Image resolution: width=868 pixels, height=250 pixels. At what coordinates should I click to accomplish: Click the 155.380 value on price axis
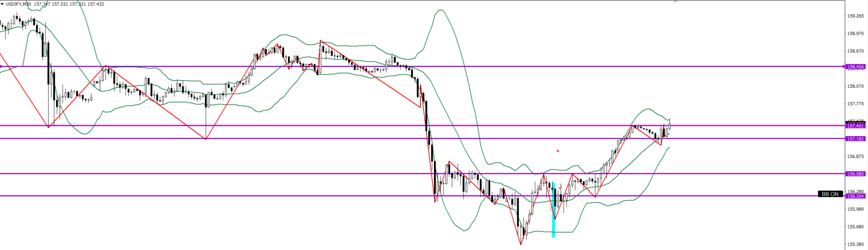855,245
